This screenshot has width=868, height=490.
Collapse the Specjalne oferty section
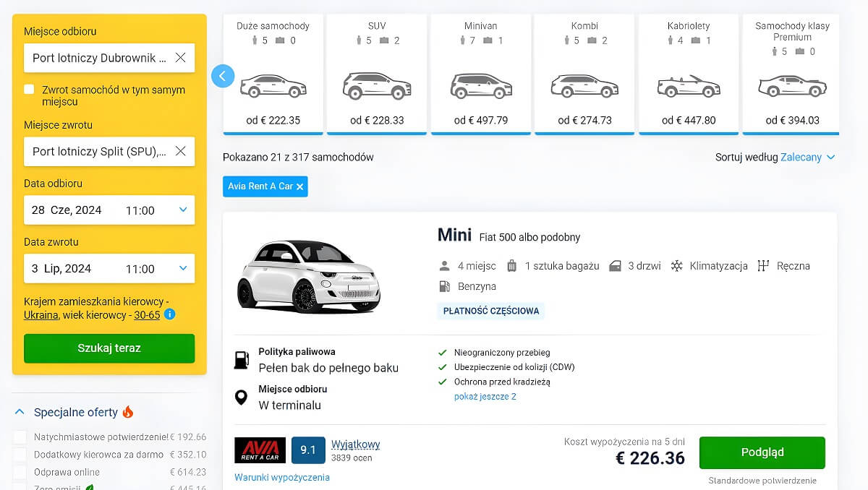[x=20, y=412]
